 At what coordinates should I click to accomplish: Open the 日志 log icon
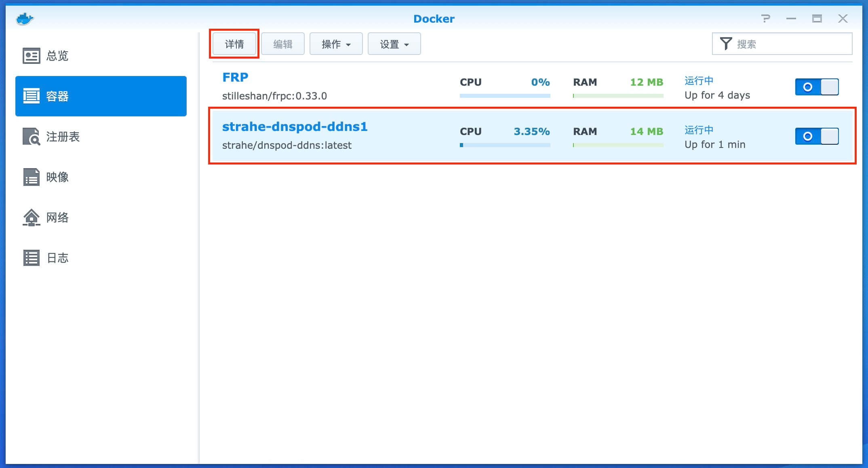pyautogui.click(x=31, y=258)
